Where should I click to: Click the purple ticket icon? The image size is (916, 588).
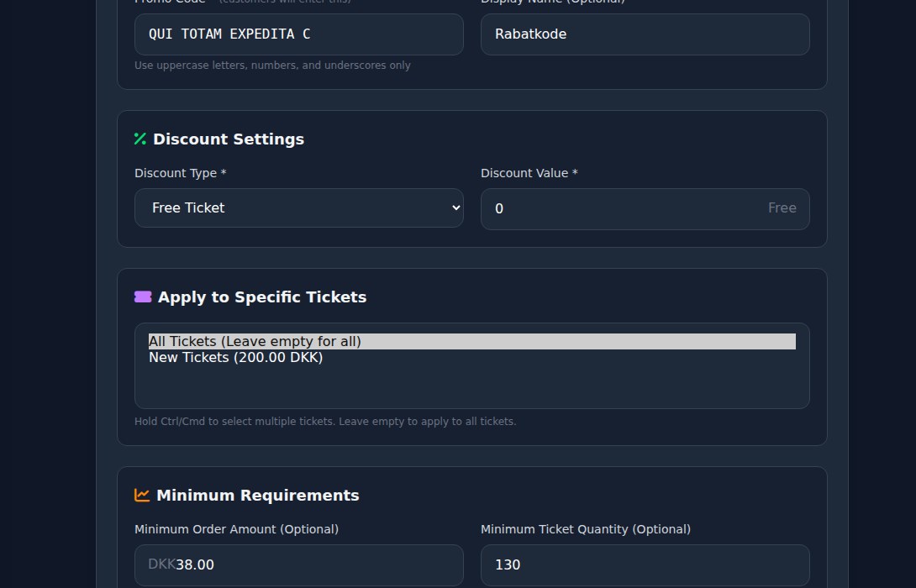tap(143, 297)
